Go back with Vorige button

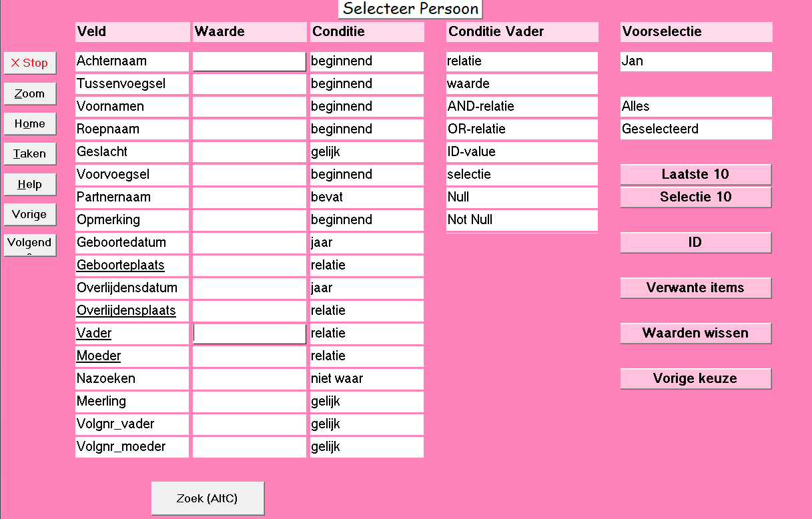click(30, 214)
